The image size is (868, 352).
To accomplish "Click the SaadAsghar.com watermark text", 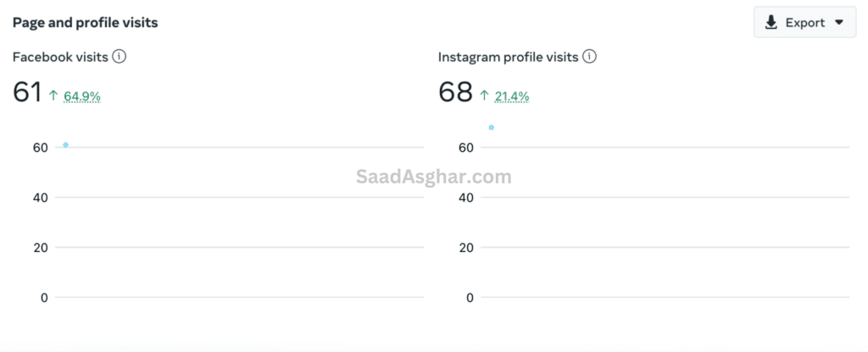I will point(433,176).
